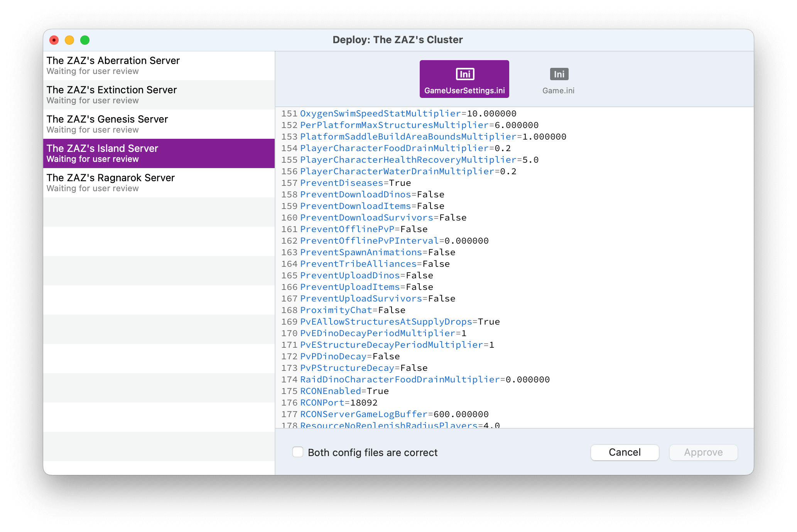The height and width of the screenshot is (532, 797).
Task: Click 'Waiting for user review' under Island Server
Action: 92,158
